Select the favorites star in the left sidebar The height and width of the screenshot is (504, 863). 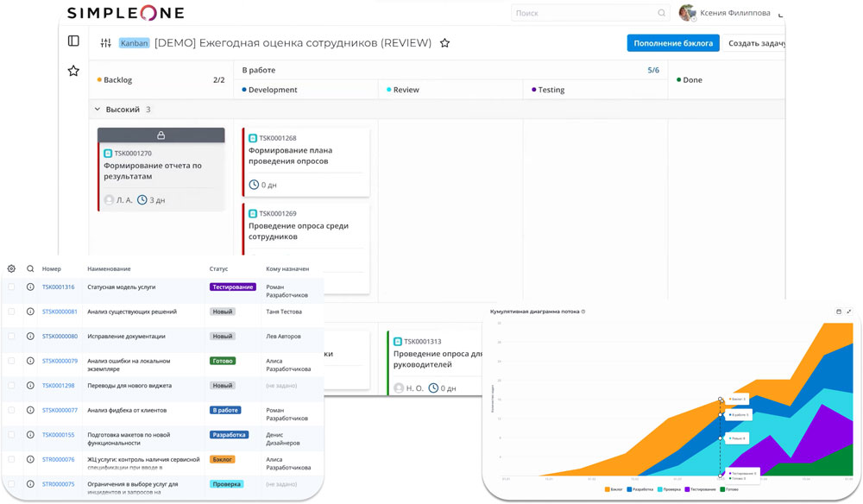(x=73, y=70)
